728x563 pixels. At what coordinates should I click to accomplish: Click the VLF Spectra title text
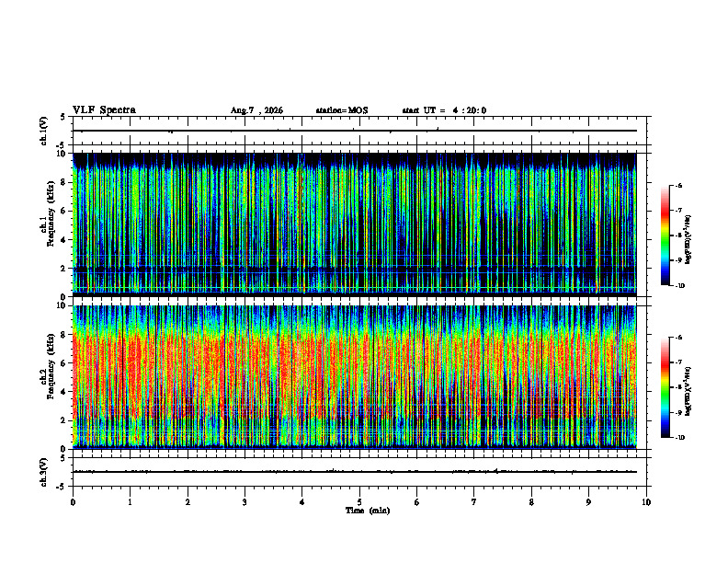(x=104, y=110)
